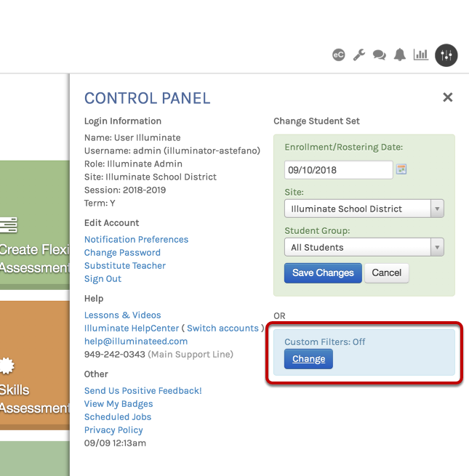
Task: Click the 949-242-0343 support phone number
Action: click(x=114, y=354)
